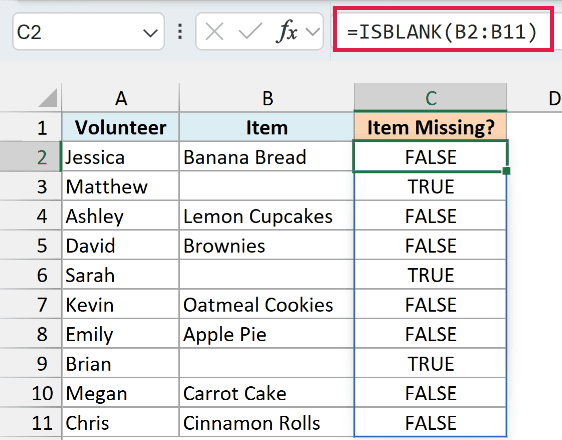Select the Brownies cell
562x440 pixels.
(x=267, y=245)
